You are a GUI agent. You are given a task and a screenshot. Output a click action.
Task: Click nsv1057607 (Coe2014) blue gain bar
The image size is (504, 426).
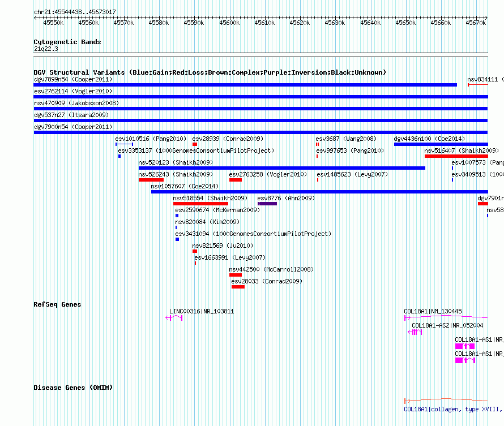319,192
